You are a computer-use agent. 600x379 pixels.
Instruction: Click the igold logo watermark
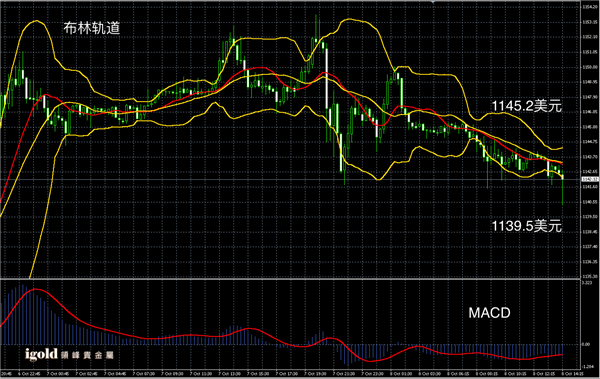click(41, 354)
